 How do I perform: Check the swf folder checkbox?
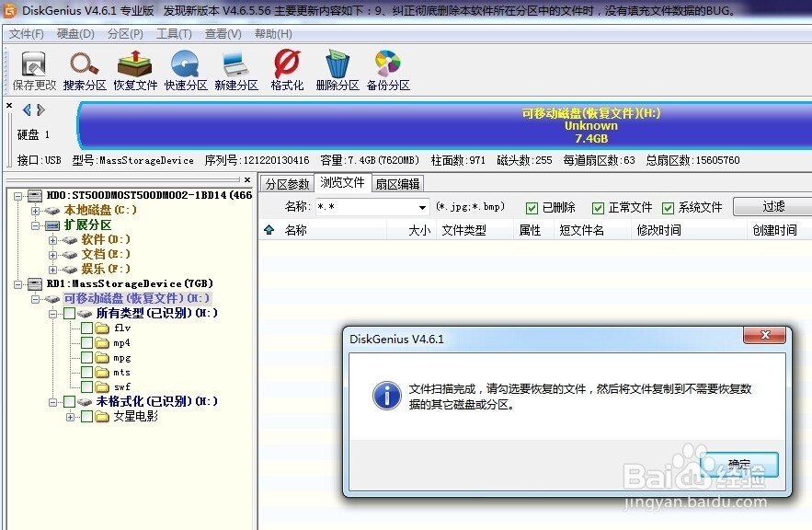pos(87,387)
